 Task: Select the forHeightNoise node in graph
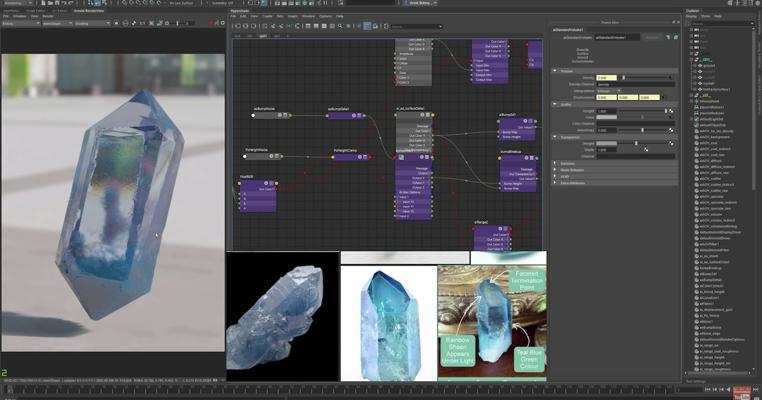[263, 157]
